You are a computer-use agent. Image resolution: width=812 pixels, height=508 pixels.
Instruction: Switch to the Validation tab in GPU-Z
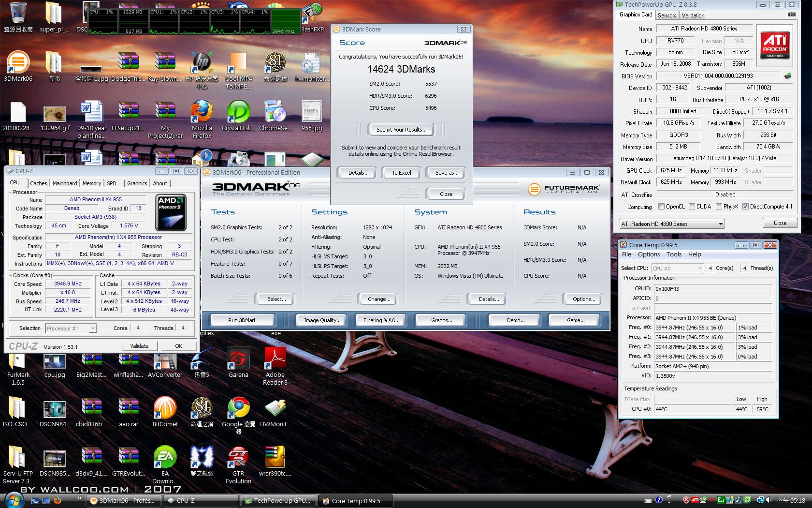(693, 15)
